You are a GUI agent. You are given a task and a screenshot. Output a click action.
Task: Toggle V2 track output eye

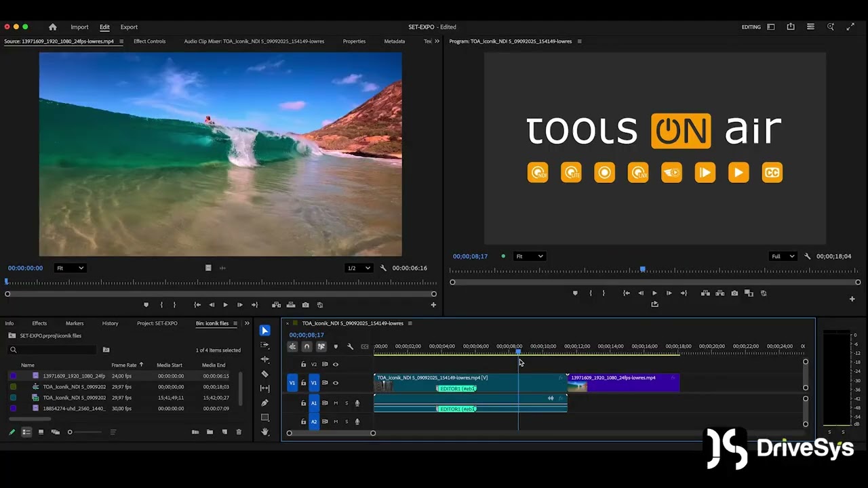(x=335, y=365)
